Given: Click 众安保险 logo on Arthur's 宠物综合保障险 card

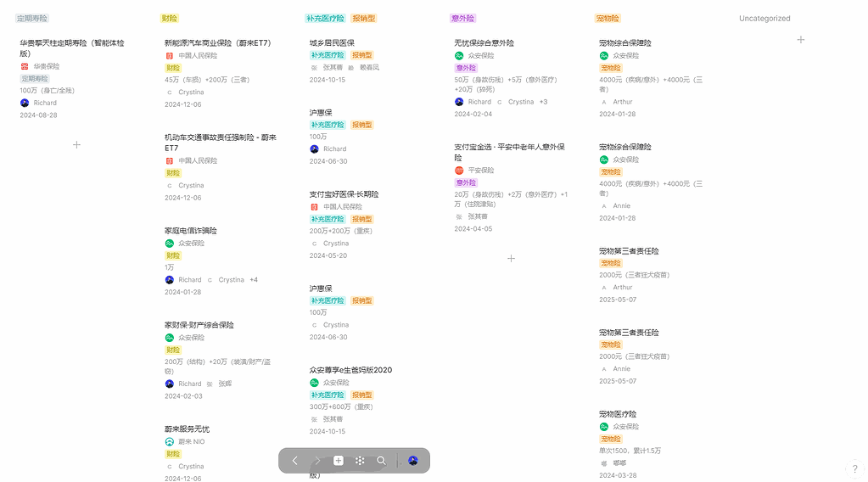Looking at the screenshot, I should point(604,56).
